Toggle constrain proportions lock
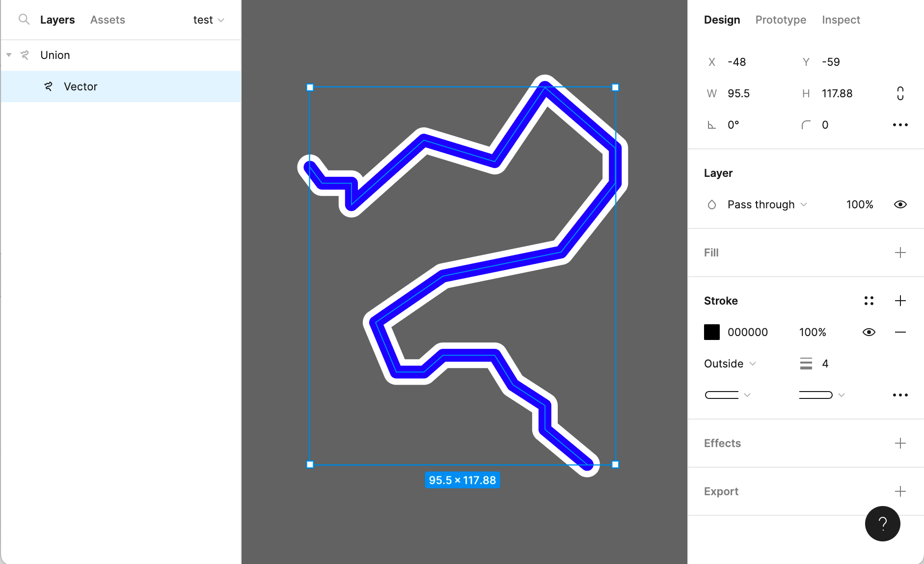This screenshot has height=564, width=924. tap(900, 93)
